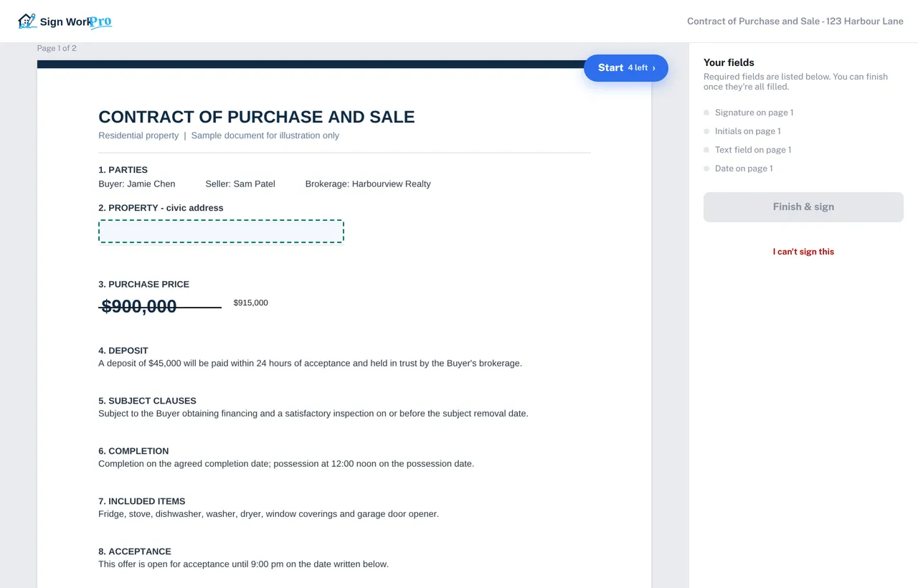Click the 4. DEPOSIT section heading
918x588 pixels.
123,351
